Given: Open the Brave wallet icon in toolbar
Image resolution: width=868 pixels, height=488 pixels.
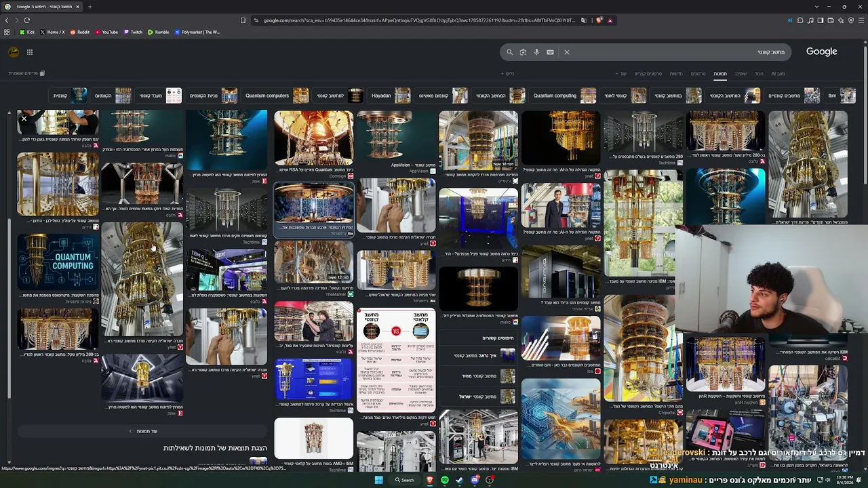Looking at the screenshot, I should [x=831, y=20].
